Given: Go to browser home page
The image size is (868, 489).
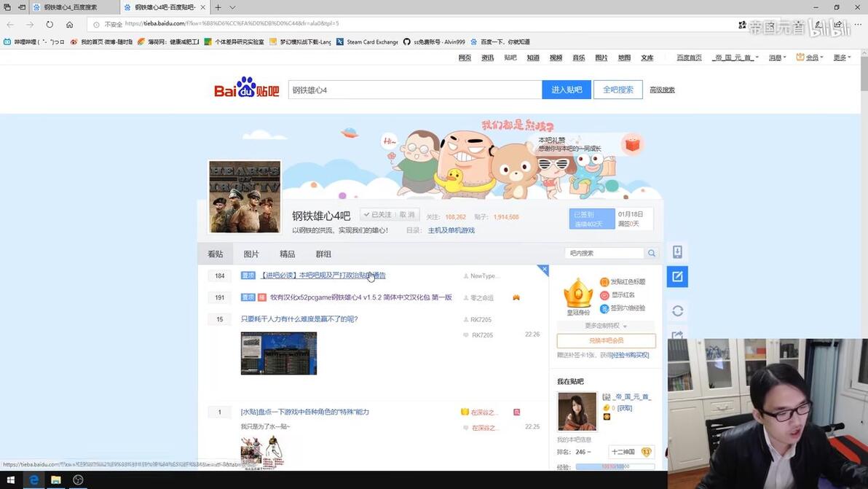Looking at the screenshot, I should click(70, 24).
